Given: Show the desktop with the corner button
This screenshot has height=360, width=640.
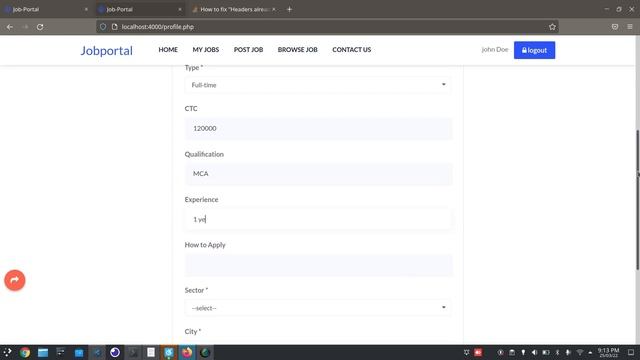Looking at the screenshot, I should click(x=631, y=352).
